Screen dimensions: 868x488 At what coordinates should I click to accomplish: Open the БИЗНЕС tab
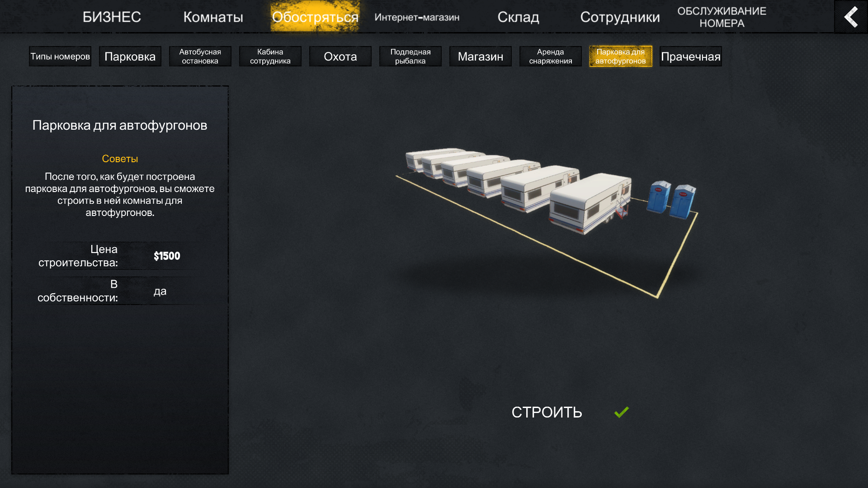click(112, 17)
